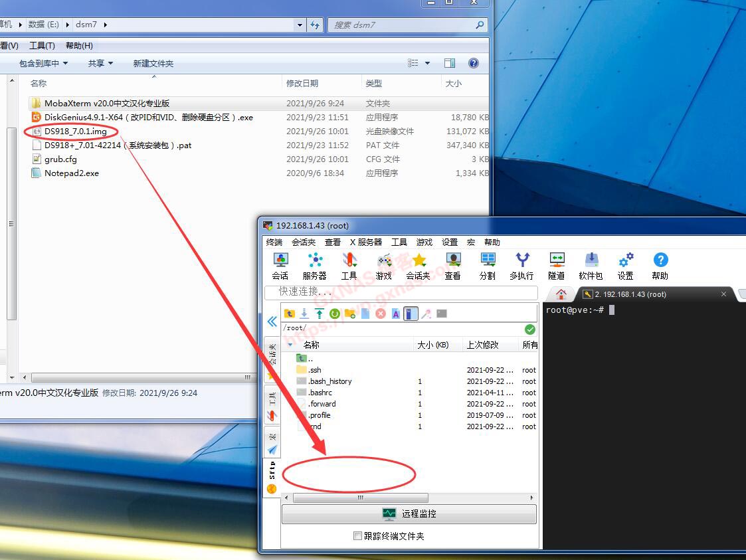Open the 共享 dropdown in Explorer

click(x=100, y=63)
